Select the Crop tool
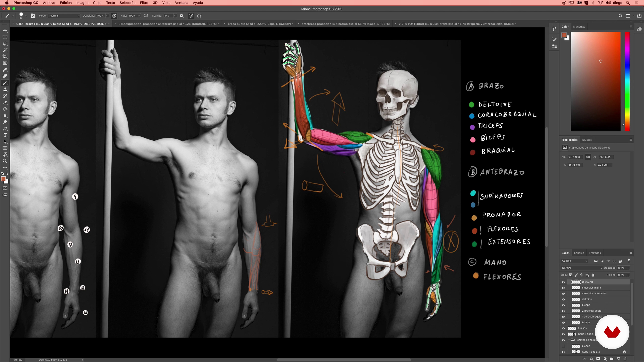 point(5,56)
